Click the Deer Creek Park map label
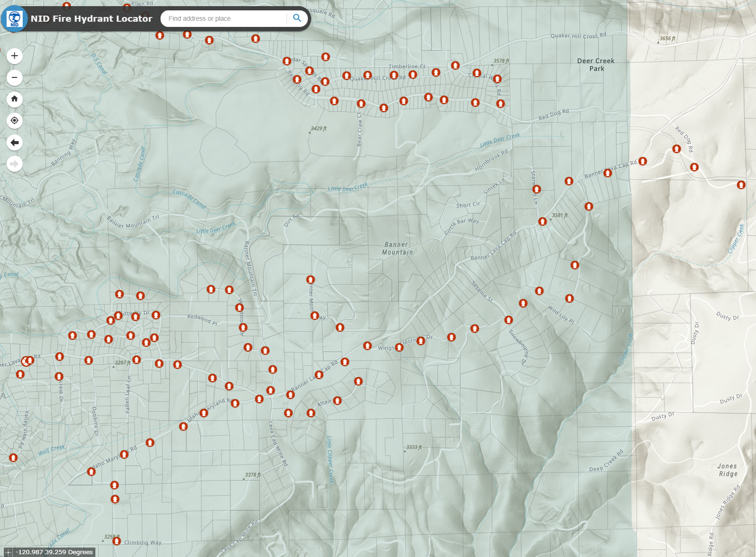Viewport: 756px width, 557px height. coord(596,65)
